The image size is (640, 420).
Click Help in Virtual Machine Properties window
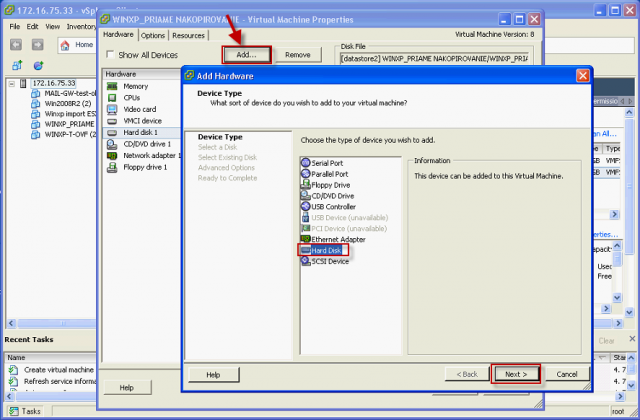[x=127, y=388]
